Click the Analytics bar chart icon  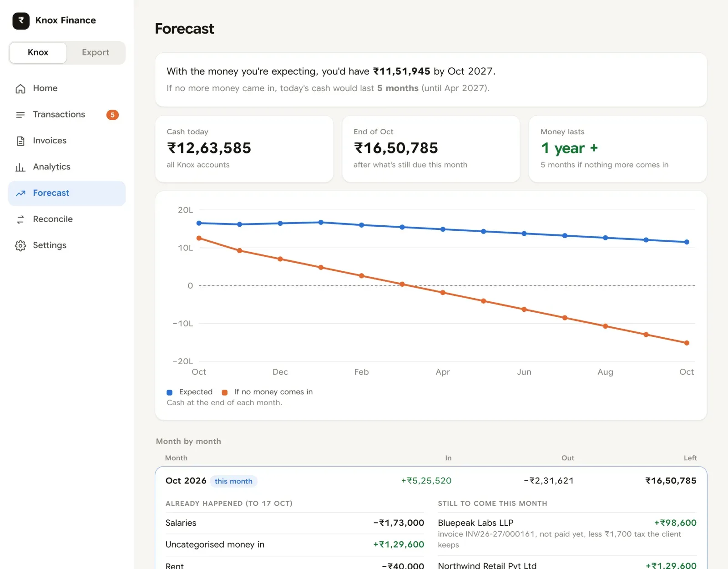click(x=20, y=167)
